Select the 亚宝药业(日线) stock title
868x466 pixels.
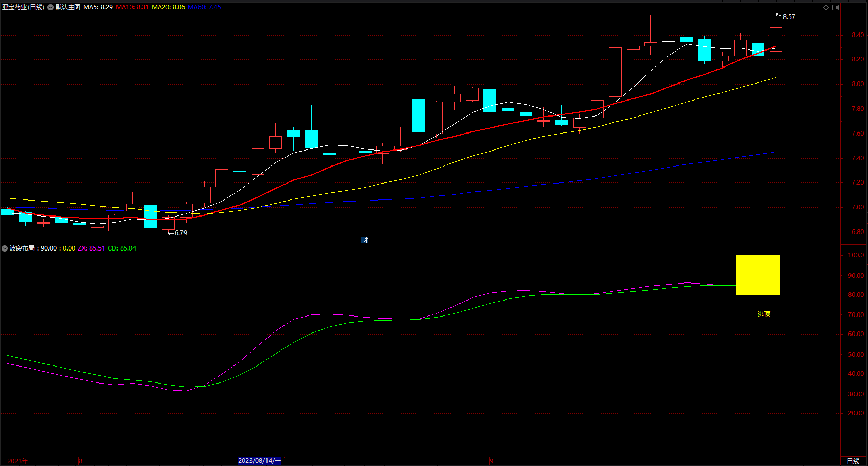pyautogui.click(x=23, y=7)
